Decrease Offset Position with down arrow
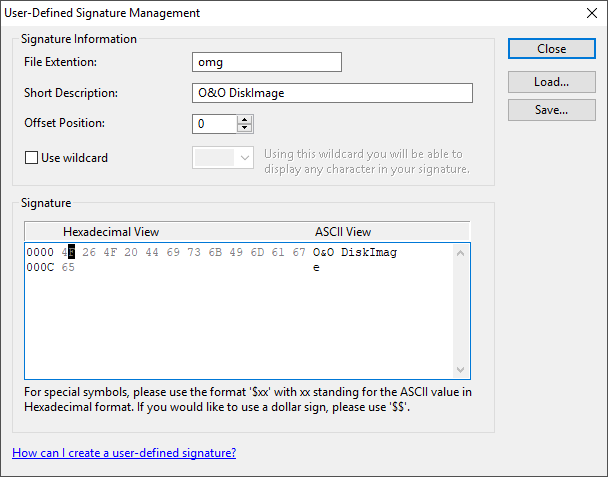Screen dimensions: 608x477 point(245,129)
